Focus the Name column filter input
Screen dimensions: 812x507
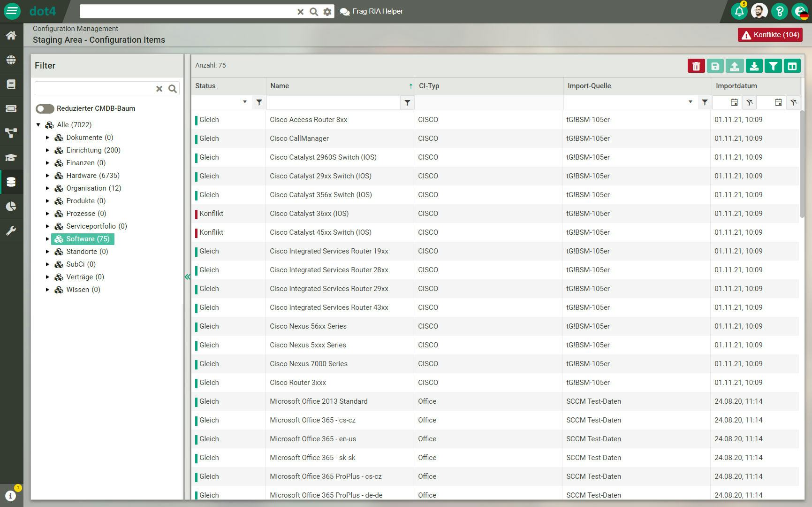coord(333,102)
